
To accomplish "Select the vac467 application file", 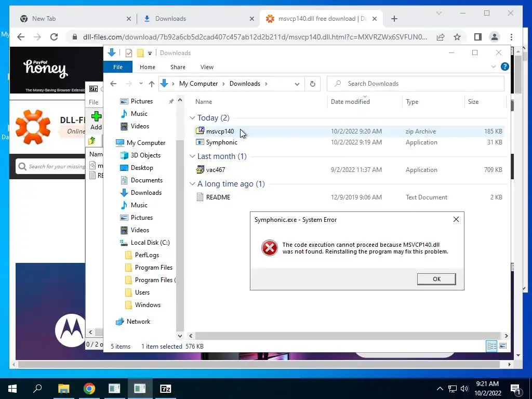I will point(349,170).
